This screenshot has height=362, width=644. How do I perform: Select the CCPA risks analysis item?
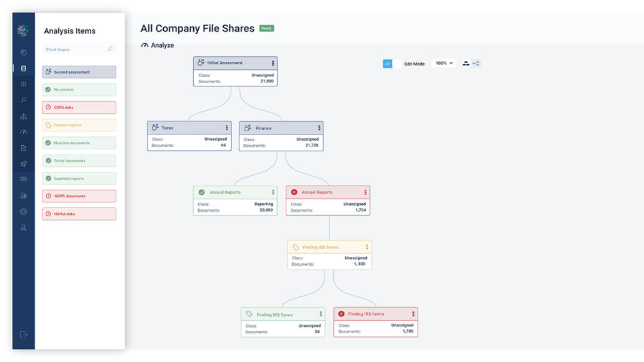click(79, 108)
